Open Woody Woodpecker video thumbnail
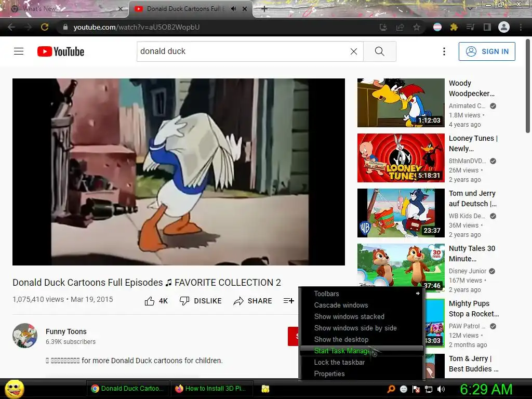 tap(401, 103)
